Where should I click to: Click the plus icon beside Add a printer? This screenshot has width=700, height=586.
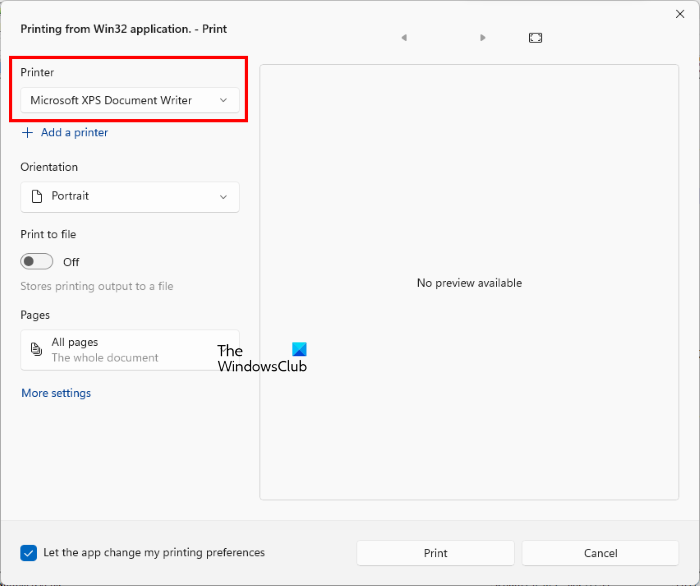(28, 133)
